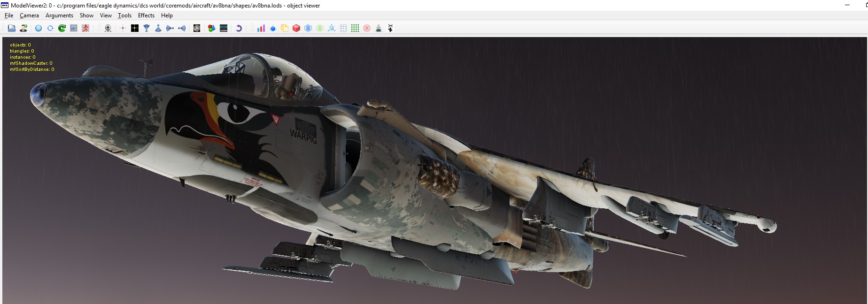Click the Help menu item

coord(167,15)
